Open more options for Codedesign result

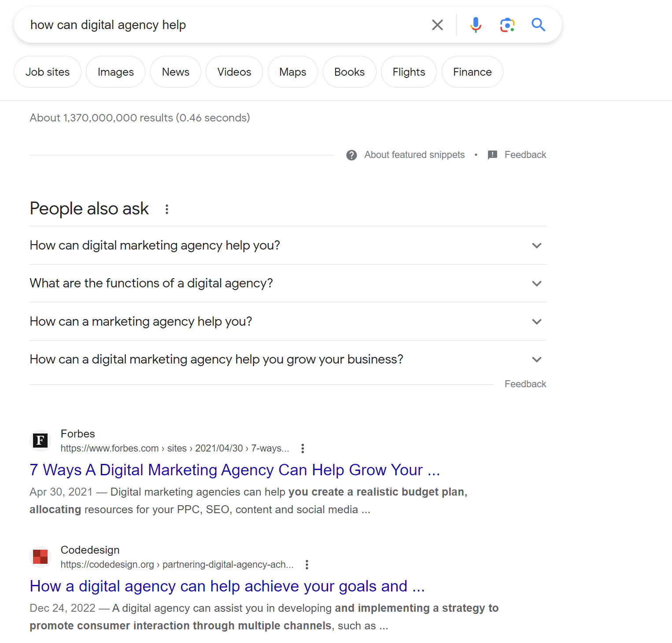307,565
